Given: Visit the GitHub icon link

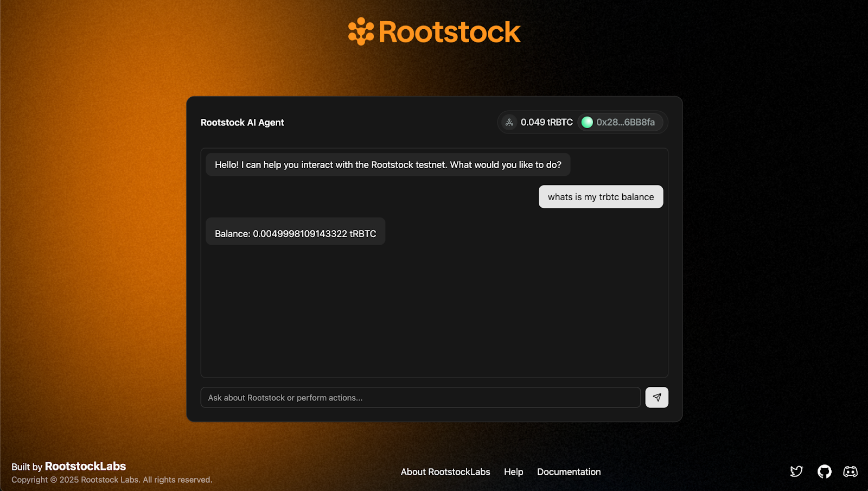Looking at the screenshot, I should click(x=824, y=471).
